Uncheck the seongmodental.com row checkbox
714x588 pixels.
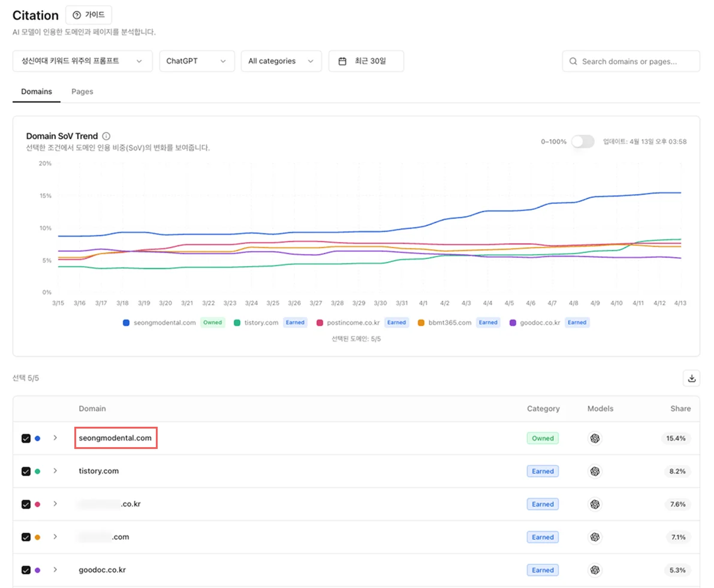[x=26, y=438]
